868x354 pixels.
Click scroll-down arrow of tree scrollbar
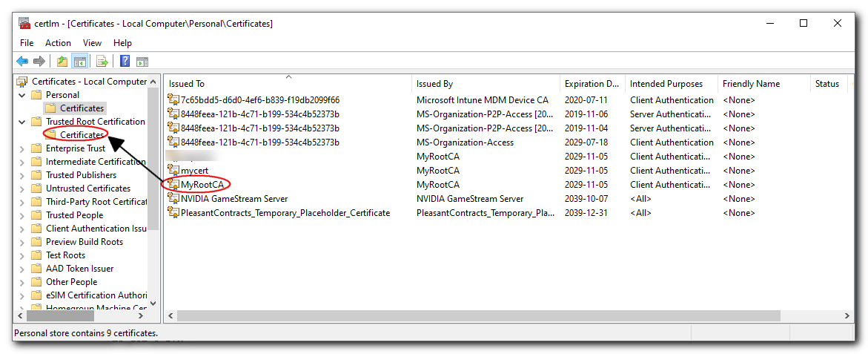153,304
